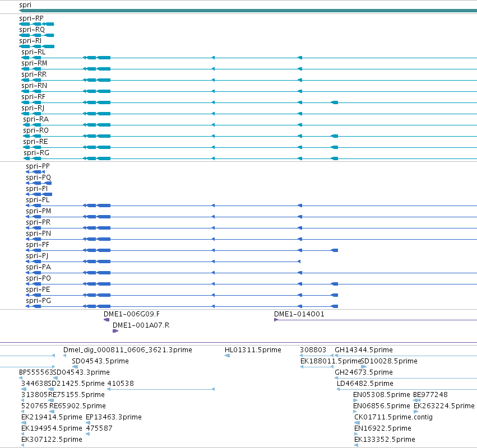477x448 pixels.
Task: Click protein spri-PL label
Action: [38, 200]
